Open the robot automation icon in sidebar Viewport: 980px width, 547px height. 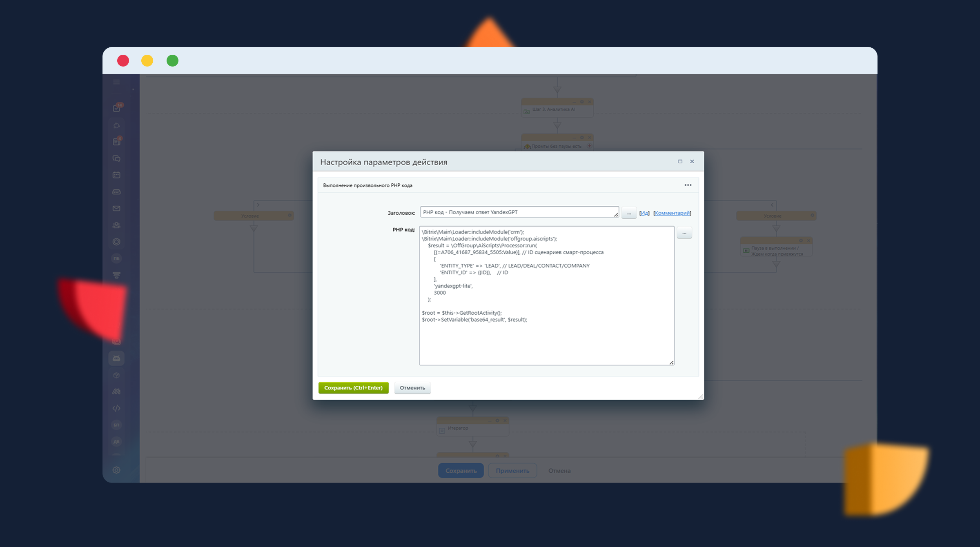116,358
